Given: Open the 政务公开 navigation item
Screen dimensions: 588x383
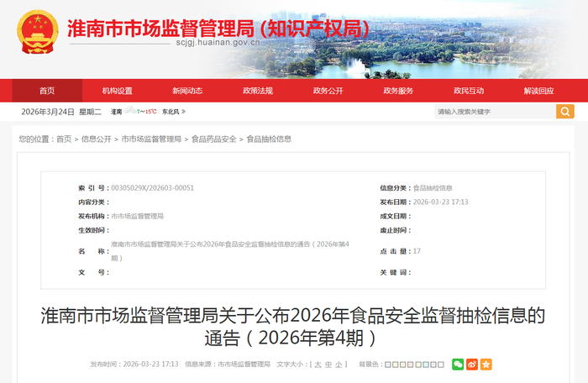Looking at the screenshot, I should [x=328, y=91].
